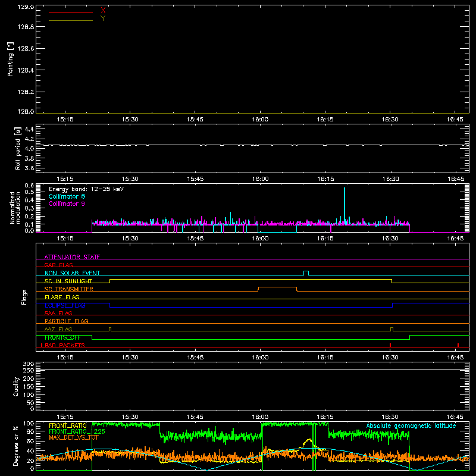The height and width of the screenshot is (476, 476).
Task: Select the 'Degrees or %' axis title
Action: coord(15,446)
